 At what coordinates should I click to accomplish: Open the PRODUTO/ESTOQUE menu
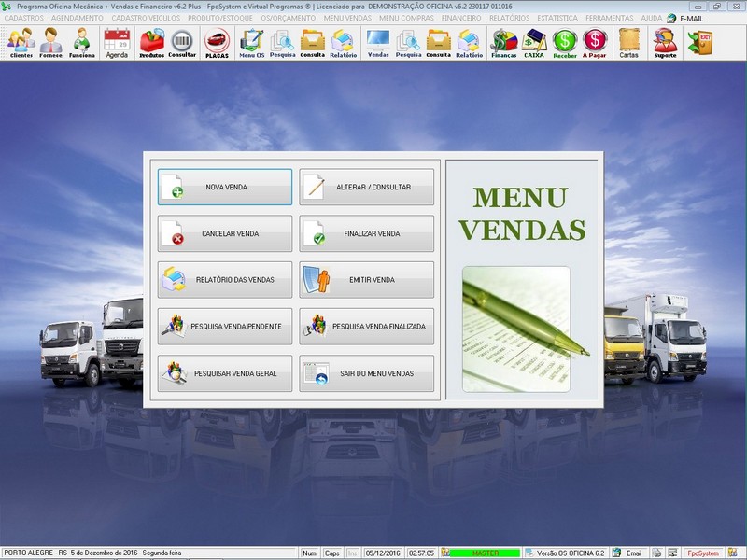point(220,18)
